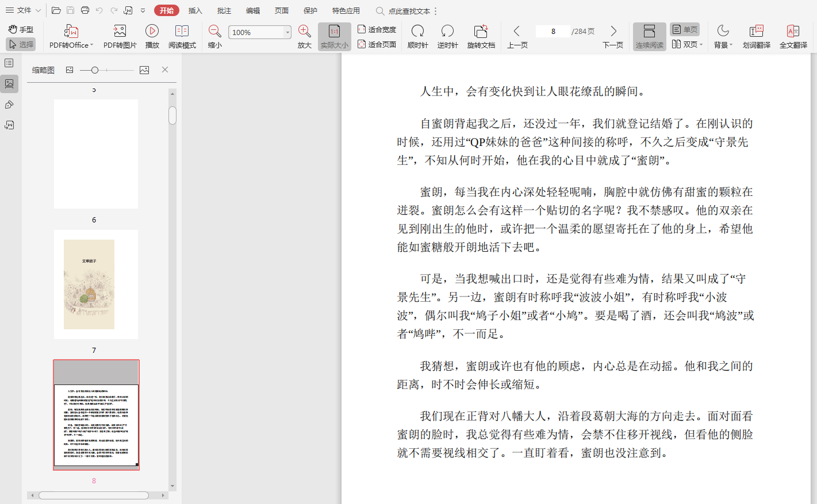Expand the quick access toolbar dropdown arrow
This screenshot has width=817, height=504.
pos(143,10)
